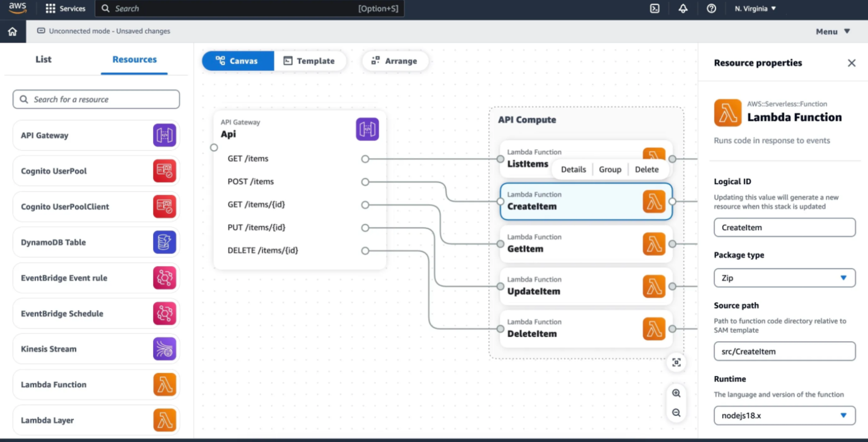Select the UpdateItem Lambda card

[x=586, y=286]
